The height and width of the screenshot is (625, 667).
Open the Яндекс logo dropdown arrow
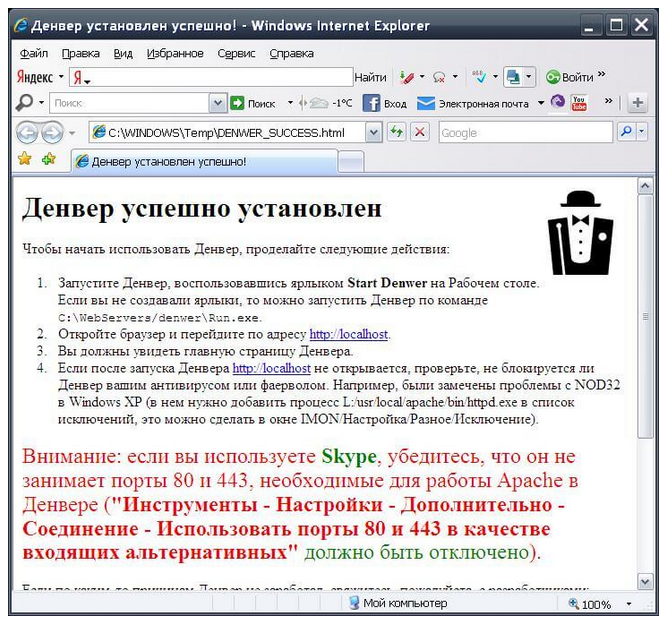[x=61, y=77]
